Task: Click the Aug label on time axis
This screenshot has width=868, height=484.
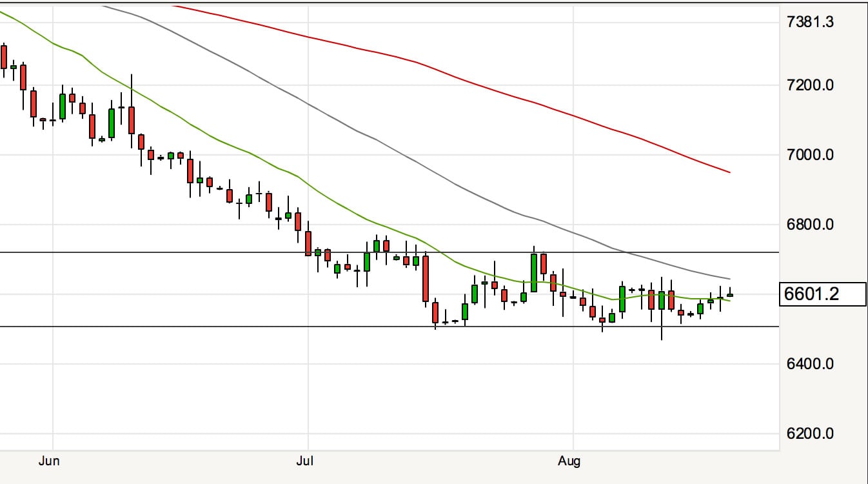Action: click(569, 461)
